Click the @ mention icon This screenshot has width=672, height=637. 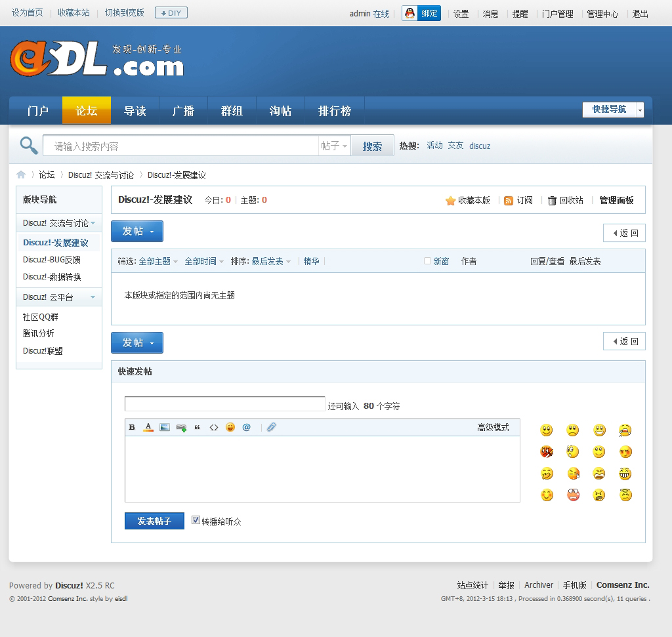[247, 427]
